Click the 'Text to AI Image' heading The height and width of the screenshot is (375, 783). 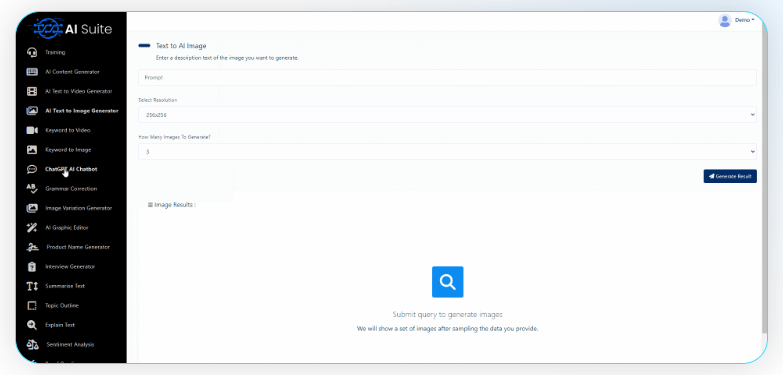click(181, 46)
